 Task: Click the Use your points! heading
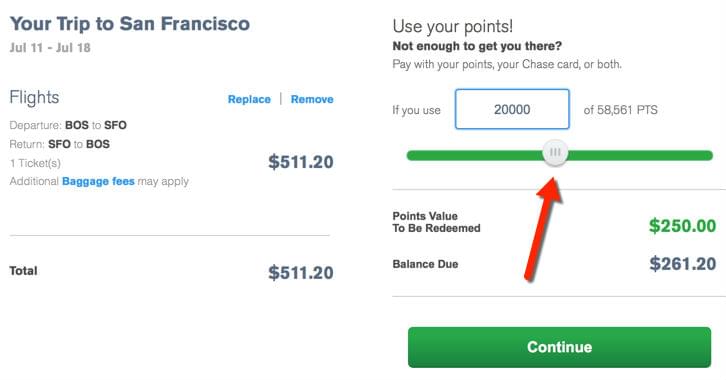[453, 26]
